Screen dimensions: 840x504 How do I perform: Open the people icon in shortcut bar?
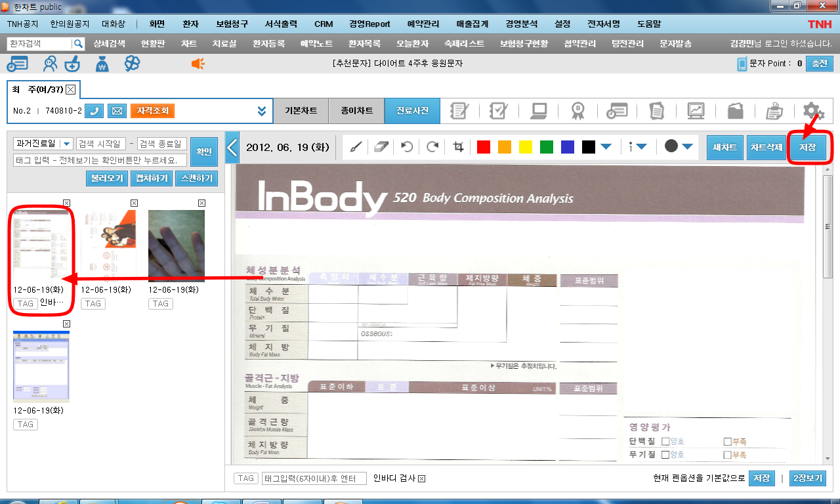(50, 64)
